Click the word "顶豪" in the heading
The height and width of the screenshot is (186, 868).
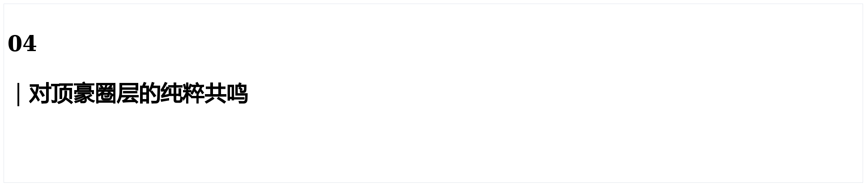(72, 94)
